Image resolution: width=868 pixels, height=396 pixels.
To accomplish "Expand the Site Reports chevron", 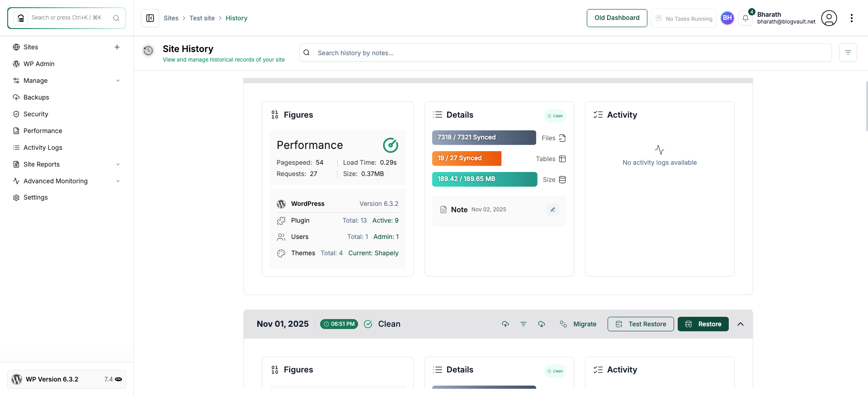I will click(118, 164).
